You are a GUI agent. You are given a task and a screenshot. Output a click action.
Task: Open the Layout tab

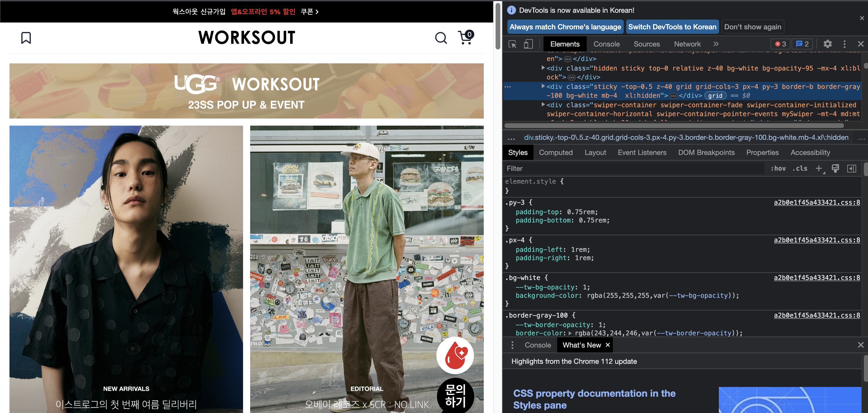[595, 153]
